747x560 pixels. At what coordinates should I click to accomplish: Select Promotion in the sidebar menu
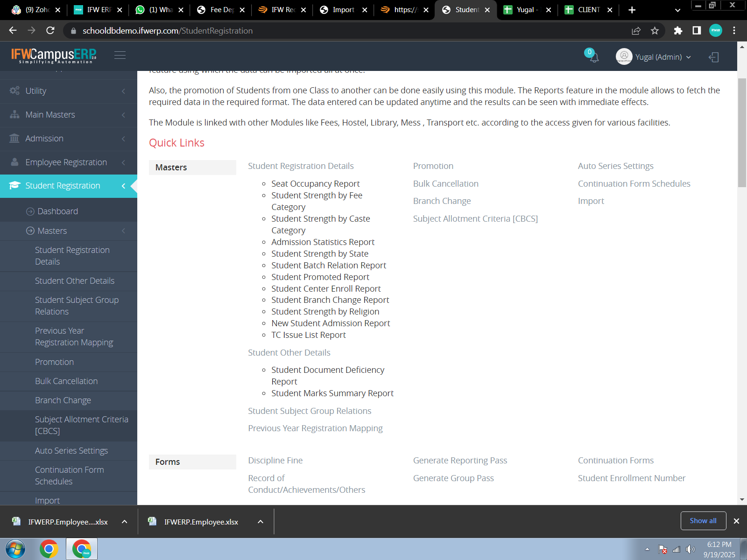click(54, 362)
